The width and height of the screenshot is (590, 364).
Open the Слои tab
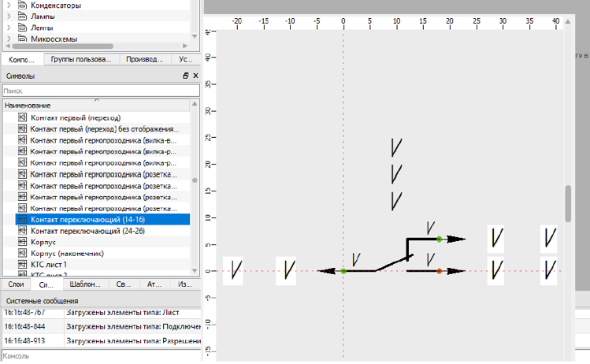point(16,284)
